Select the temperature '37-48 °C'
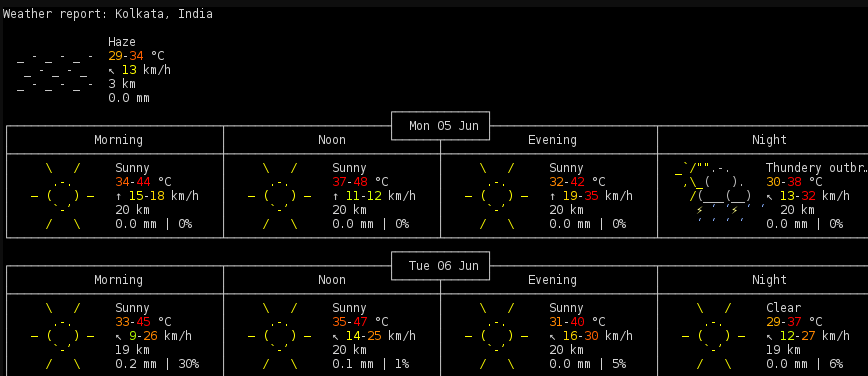 pos(360,182)
